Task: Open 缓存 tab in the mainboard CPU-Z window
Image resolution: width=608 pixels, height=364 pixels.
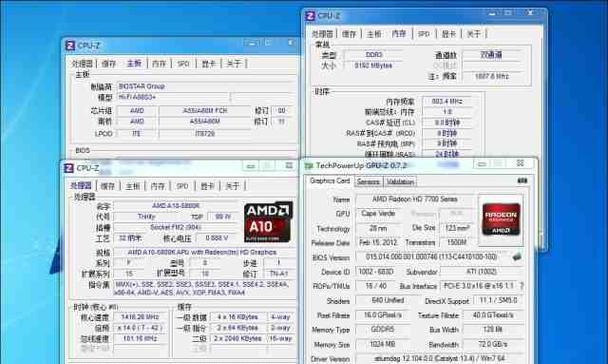Action: [x=109, y=64]
